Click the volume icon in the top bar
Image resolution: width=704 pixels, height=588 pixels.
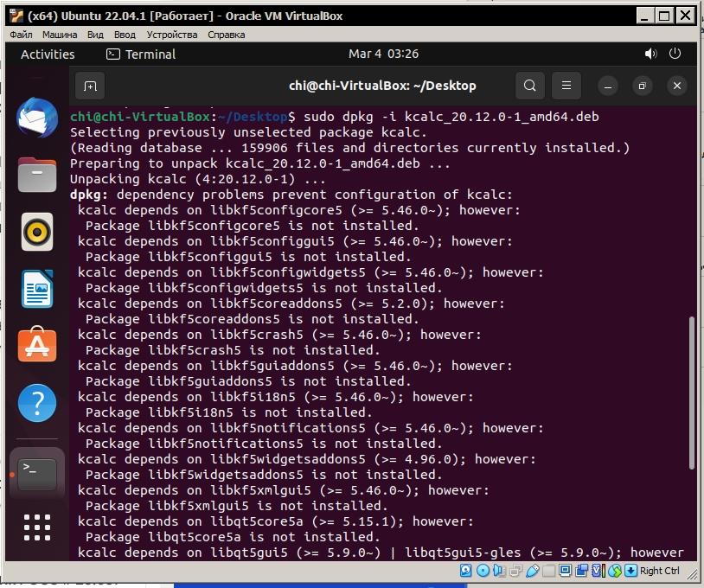point(650,54)
